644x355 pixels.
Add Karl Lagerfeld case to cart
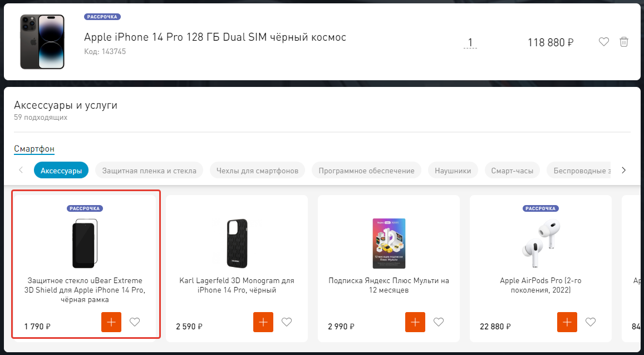[263, 322]
